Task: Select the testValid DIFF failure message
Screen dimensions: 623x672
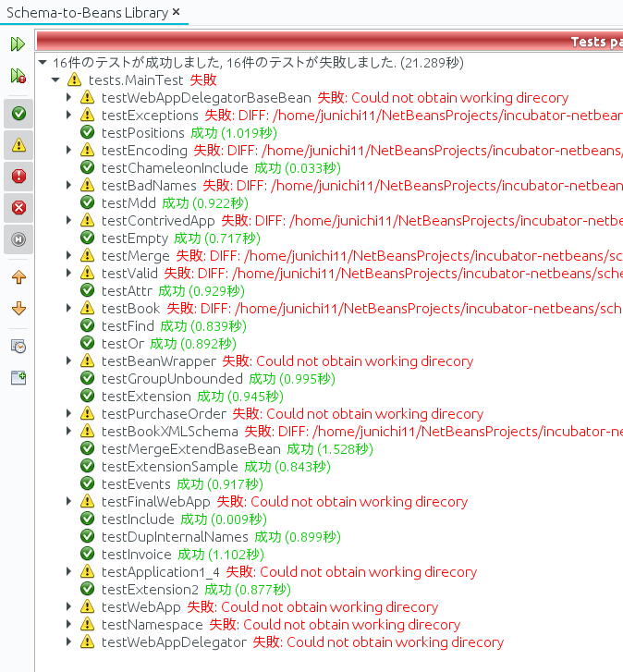Action: [394, 273]
